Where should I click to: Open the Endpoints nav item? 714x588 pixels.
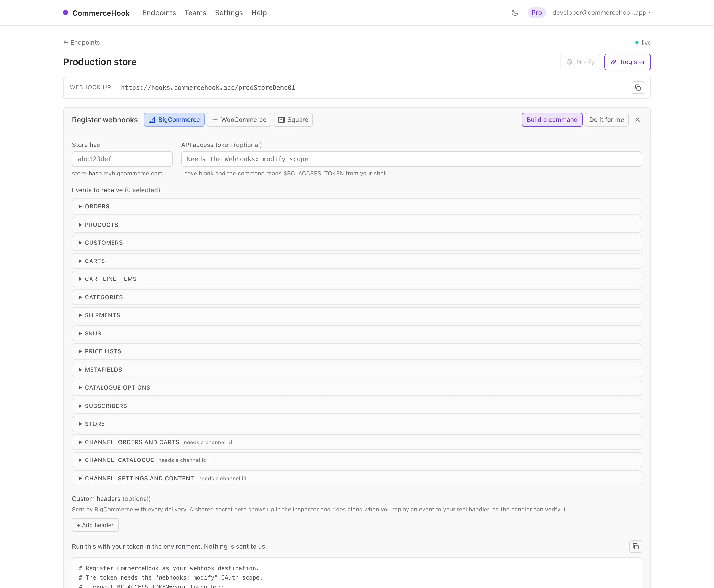click(x=159, y=13)
